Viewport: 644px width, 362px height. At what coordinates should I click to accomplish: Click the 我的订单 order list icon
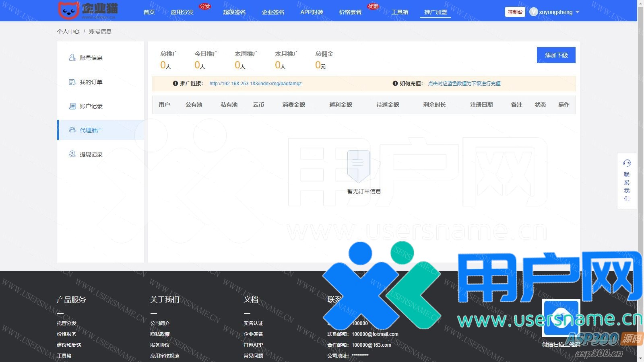point(72,82)
